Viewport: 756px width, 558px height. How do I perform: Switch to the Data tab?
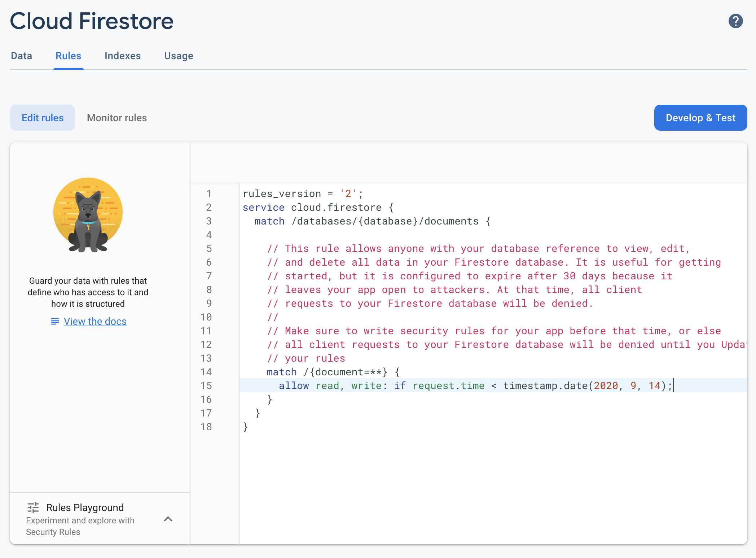(x=22, y=56)
